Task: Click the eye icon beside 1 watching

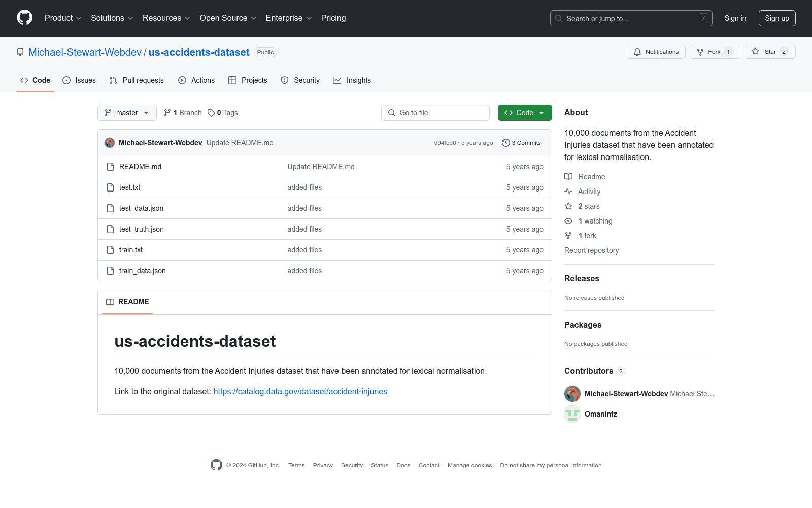Action: point(568,221)
